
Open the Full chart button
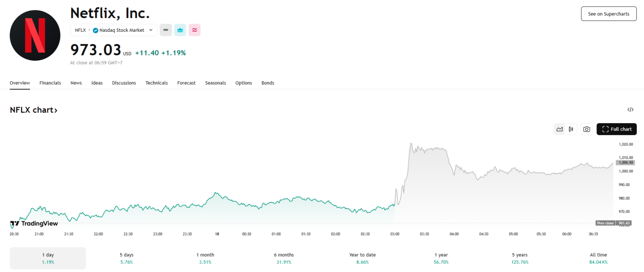click(x=616, y=129)
